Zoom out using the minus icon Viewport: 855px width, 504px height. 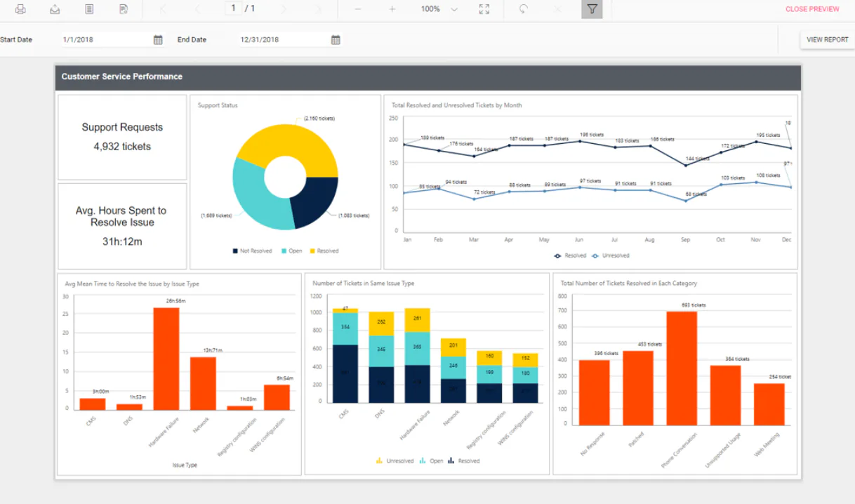357,9
